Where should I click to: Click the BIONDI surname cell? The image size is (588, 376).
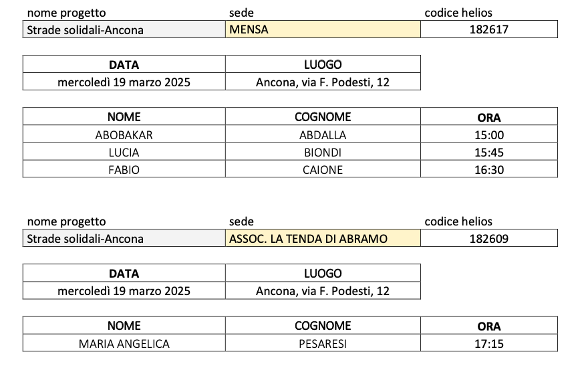pos(323,152)
